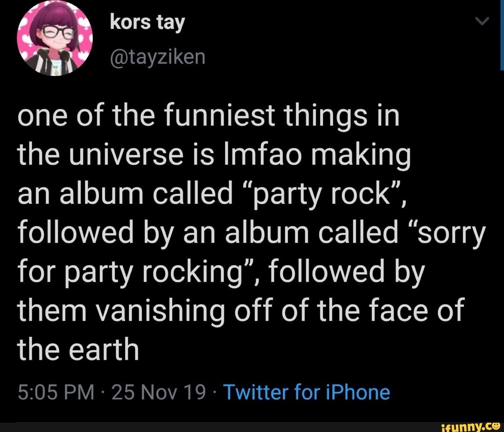
Task: Click the smiley face in the ifunny logo
Action: (495, 423)
